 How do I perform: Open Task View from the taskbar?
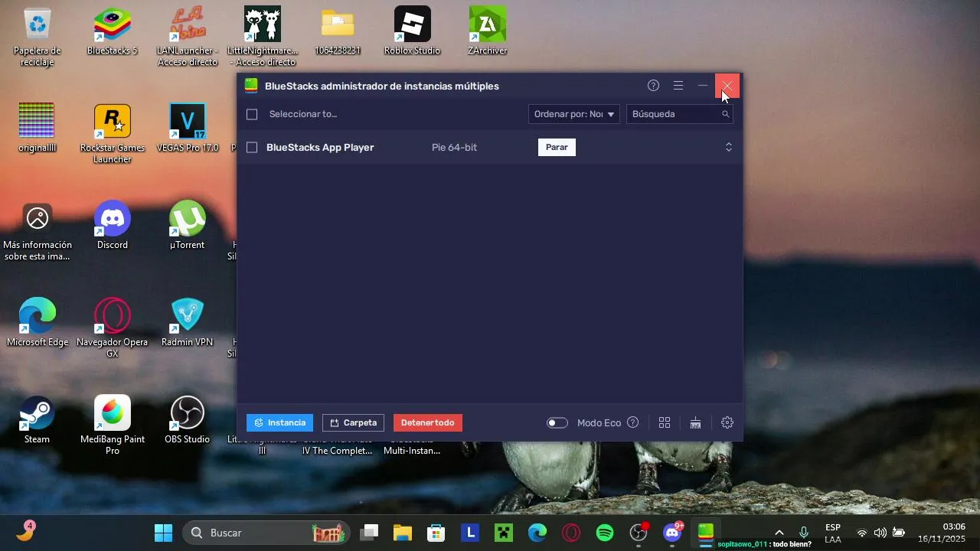371,533
